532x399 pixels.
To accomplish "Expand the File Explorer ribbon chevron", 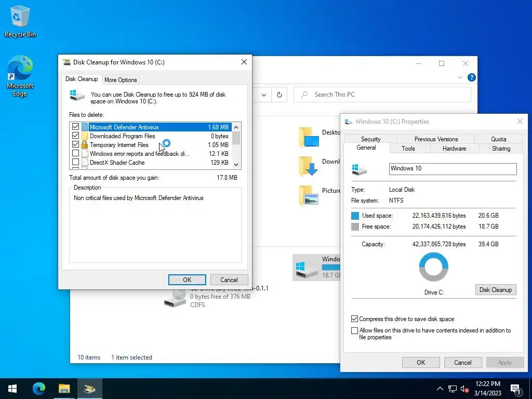I will [460, 77].
